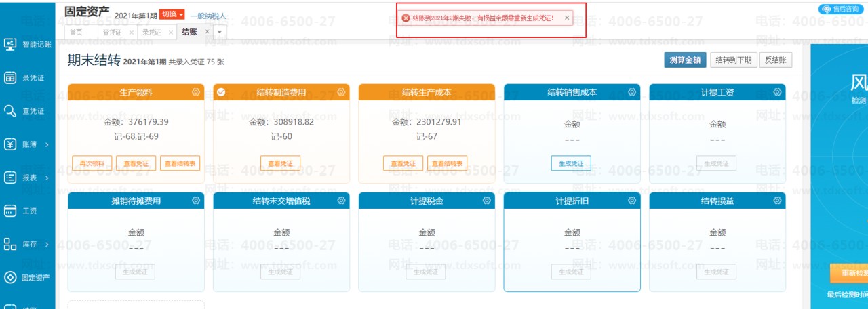Open the 一般纳税人 link
Viewport: 868px width, 309px height.
[x=208, y=16]
